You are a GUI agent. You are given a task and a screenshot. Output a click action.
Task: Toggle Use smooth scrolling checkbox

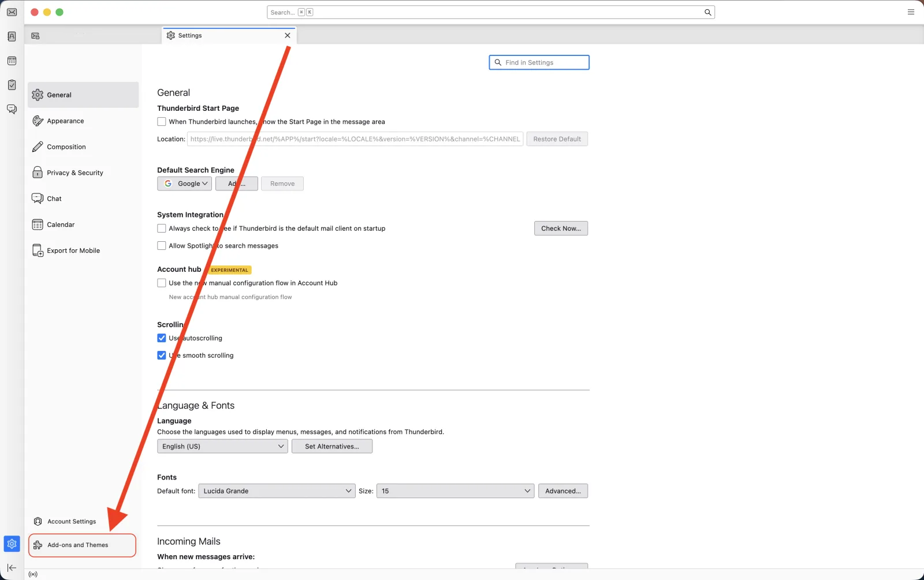(x=162, y=356)
